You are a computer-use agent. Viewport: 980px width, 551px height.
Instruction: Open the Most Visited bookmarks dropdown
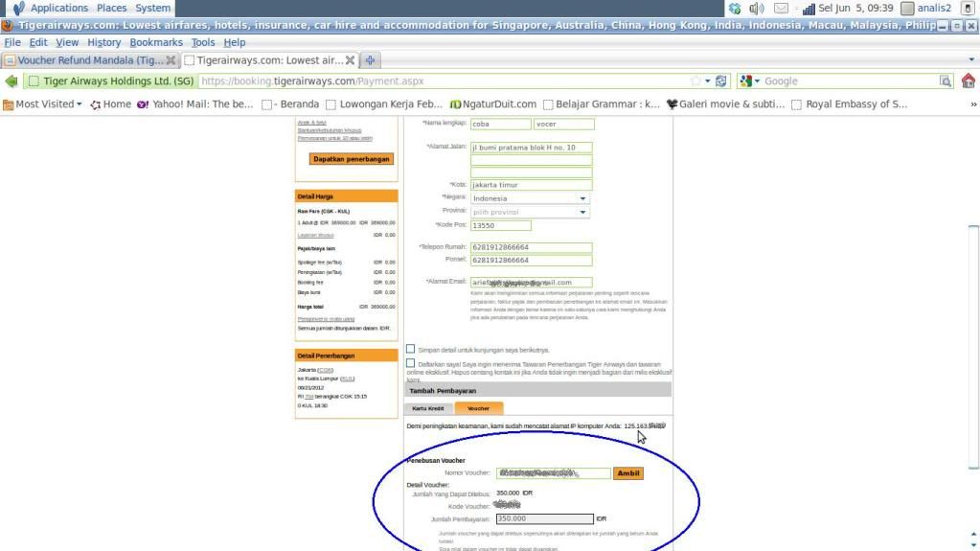coord(42,104)
